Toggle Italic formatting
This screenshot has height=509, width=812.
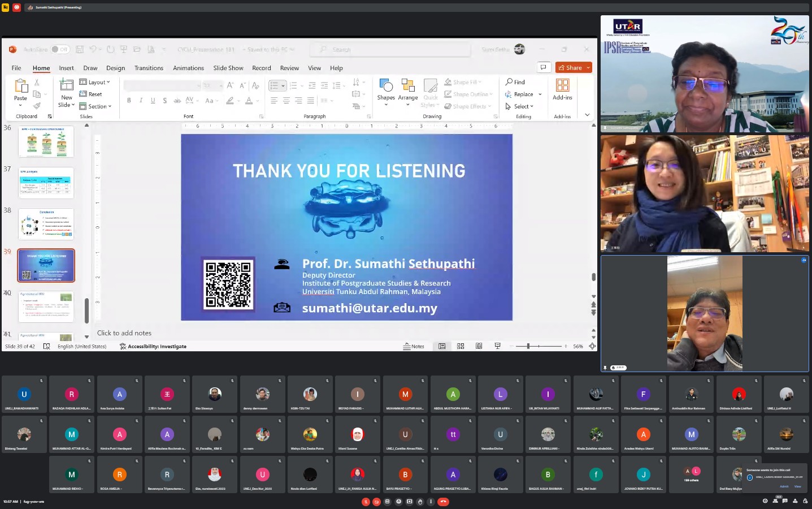141,101
